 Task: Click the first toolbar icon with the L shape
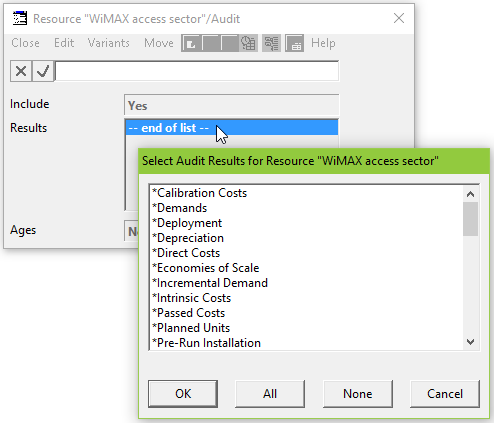pos(191,43)
